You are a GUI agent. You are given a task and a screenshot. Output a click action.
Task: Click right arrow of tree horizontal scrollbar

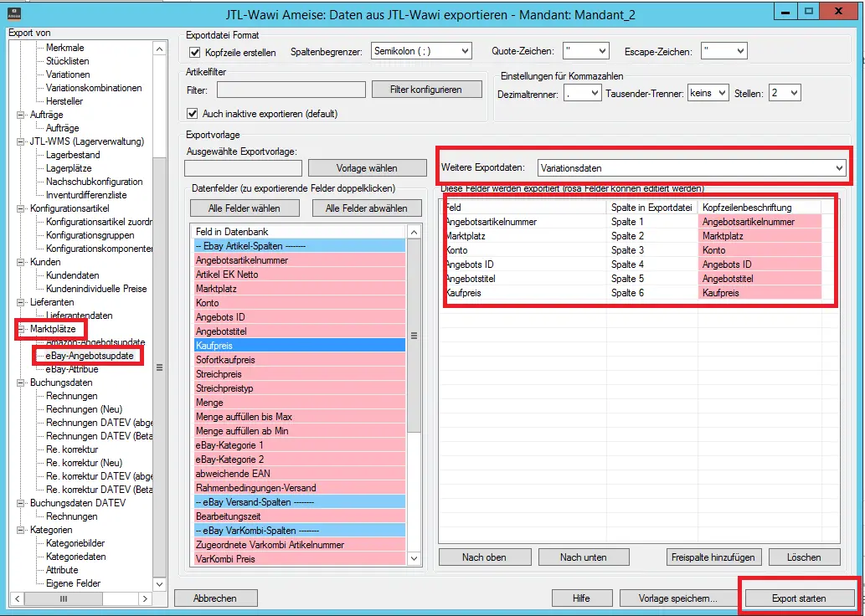tap(145, 598)
